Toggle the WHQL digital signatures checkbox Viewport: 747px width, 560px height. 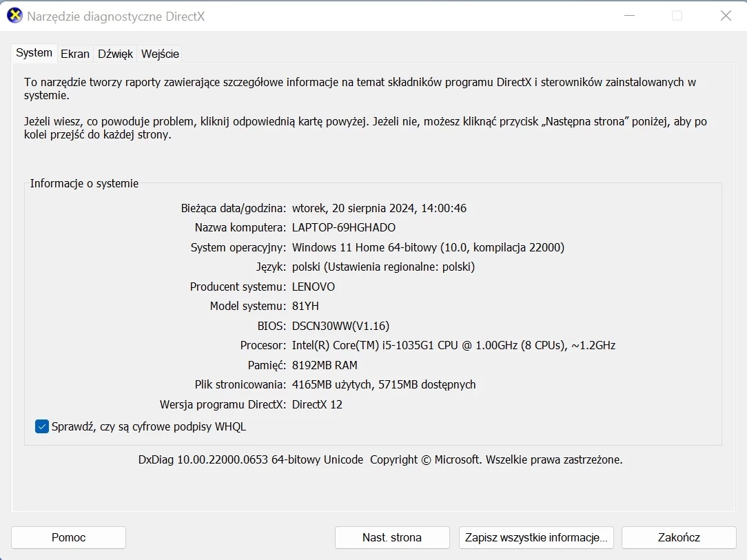coord(42,426)
